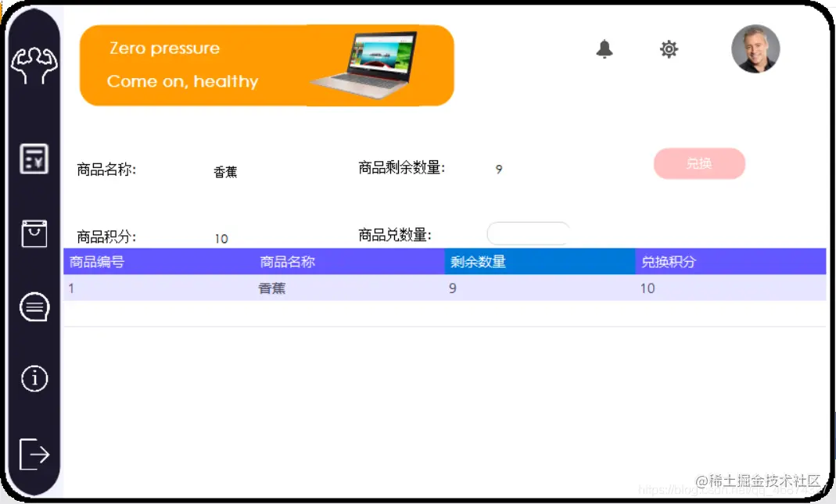Open the checklist panel from the sidebar
This screenshot has width=836, height=504.
(34, 158)
